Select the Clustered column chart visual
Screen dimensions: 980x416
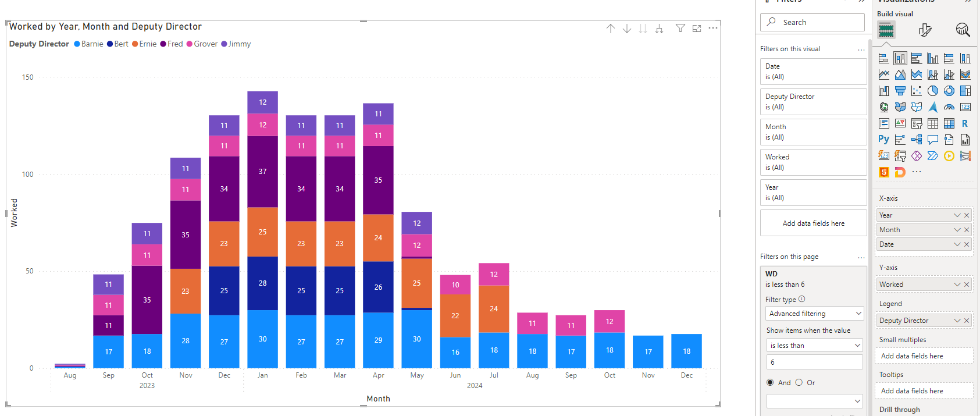click(x=932, y=58)
